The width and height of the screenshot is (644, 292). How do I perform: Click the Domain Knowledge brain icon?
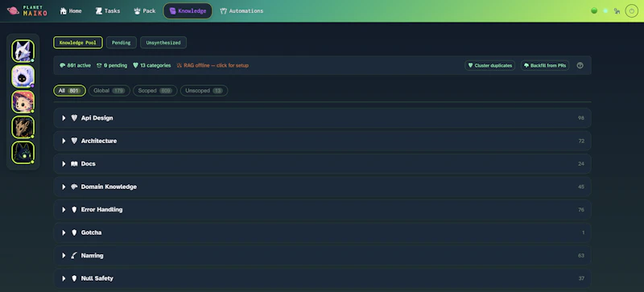pyautogui.click(x=74, y=187)
